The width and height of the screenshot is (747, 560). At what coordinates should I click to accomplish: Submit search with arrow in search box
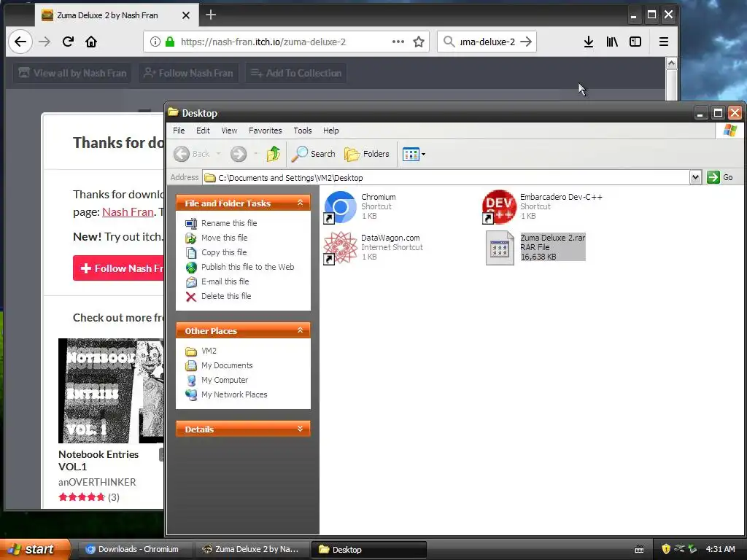(x=526, y=42)
